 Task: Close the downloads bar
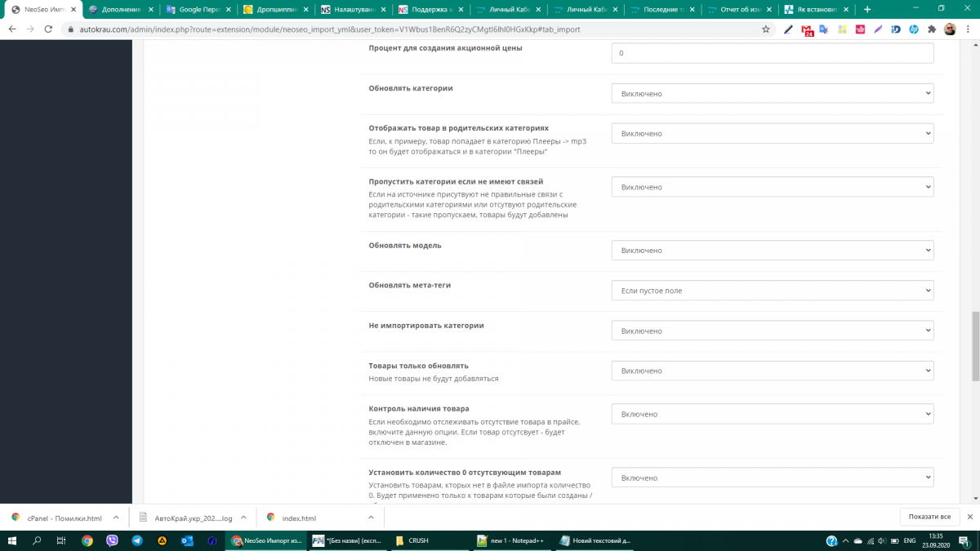click(969, 517)
